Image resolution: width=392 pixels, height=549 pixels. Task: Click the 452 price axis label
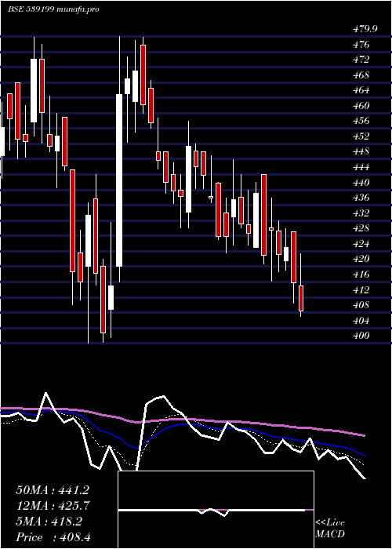[x=361, y=136]
